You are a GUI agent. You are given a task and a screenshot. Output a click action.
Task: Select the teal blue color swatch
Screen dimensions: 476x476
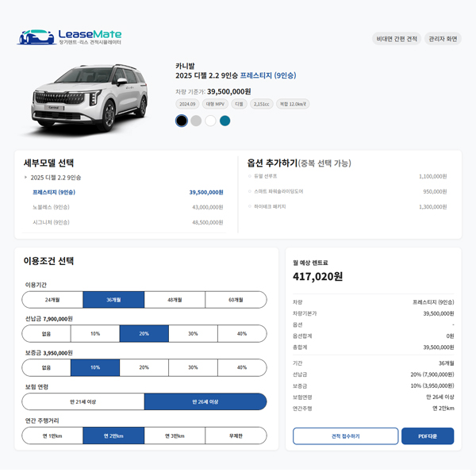pos(225,121)
